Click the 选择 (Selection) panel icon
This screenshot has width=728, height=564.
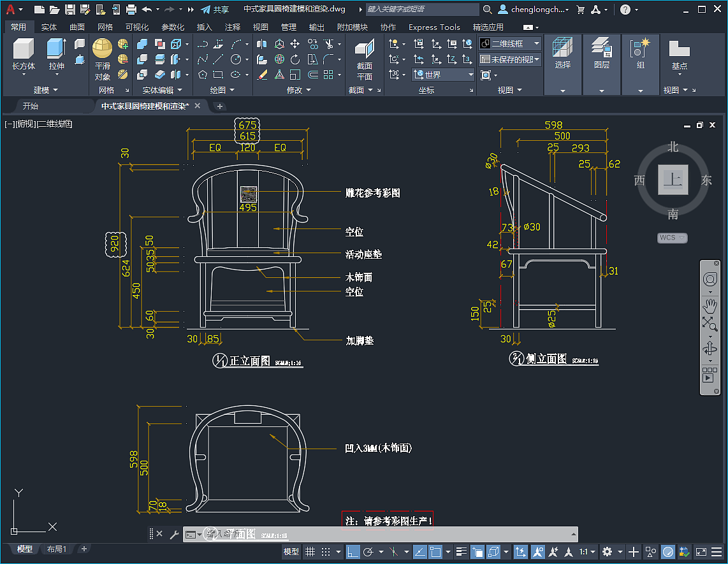pos(563,54)
